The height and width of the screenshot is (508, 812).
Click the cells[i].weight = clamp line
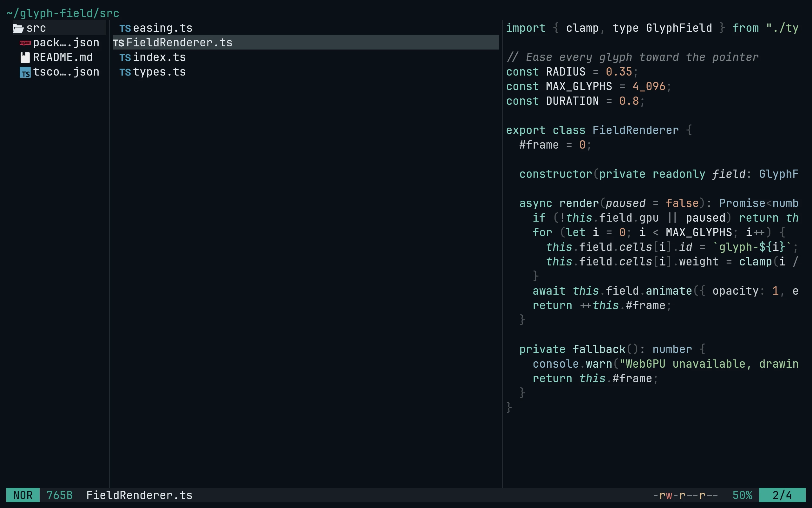672,261
